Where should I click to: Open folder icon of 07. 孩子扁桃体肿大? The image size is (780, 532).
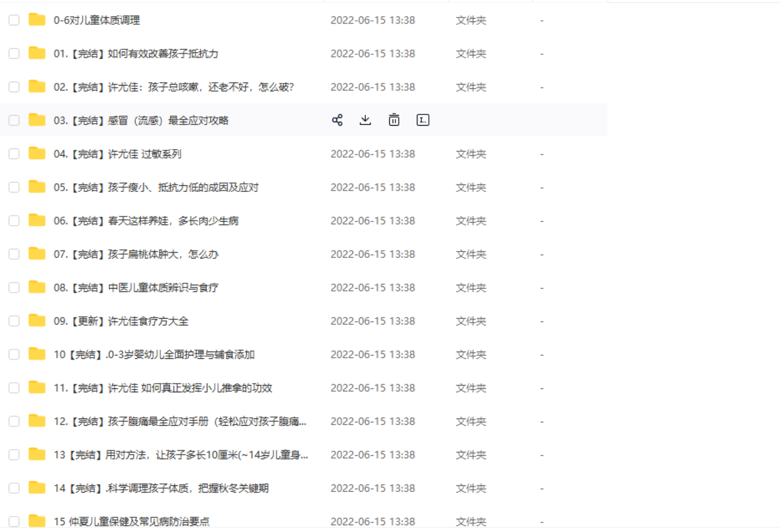(x=37, y=253)
